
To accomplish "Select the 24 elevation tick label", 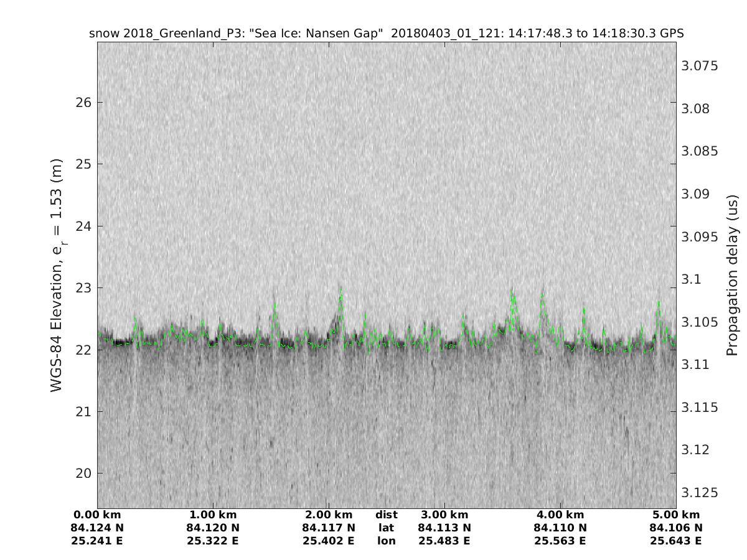I will point(83,226).
